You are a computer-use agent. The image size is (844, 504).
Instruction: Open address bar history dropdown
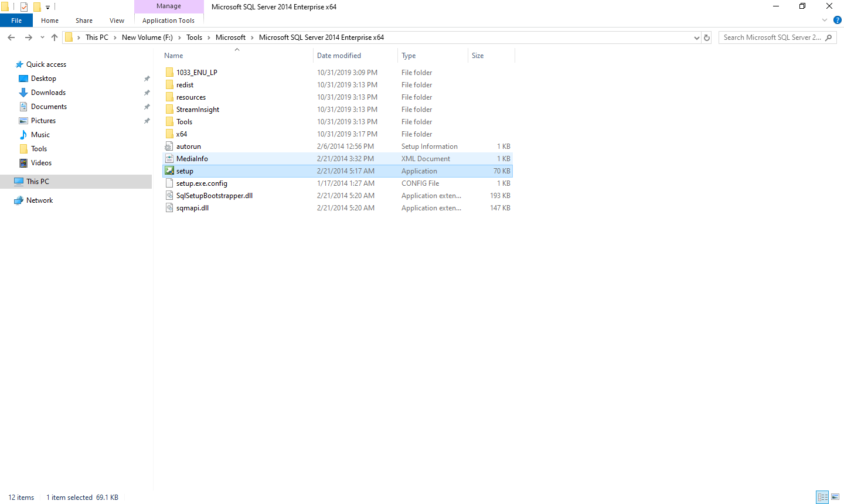[696, 38]
